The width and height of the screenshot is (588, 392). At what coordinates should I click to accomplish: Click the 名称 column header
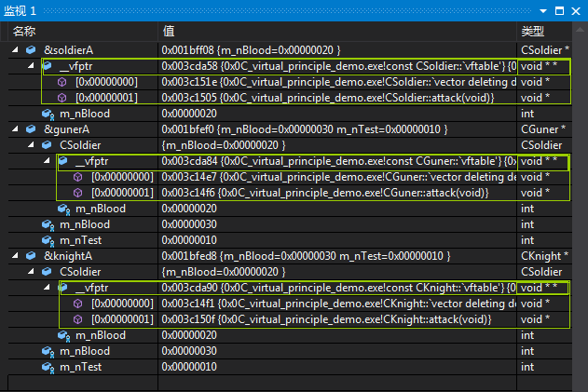click(83, 31)
